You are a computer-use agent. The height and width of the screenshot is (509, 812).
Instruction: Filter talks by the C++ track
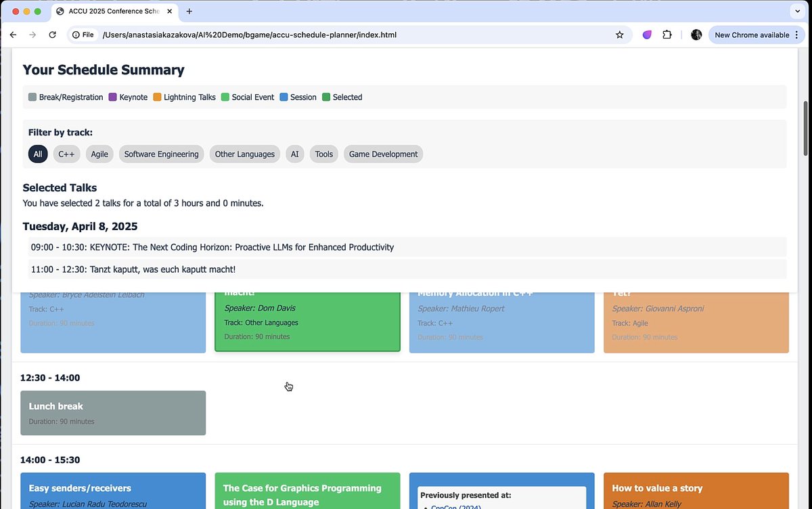coord(66,154)
